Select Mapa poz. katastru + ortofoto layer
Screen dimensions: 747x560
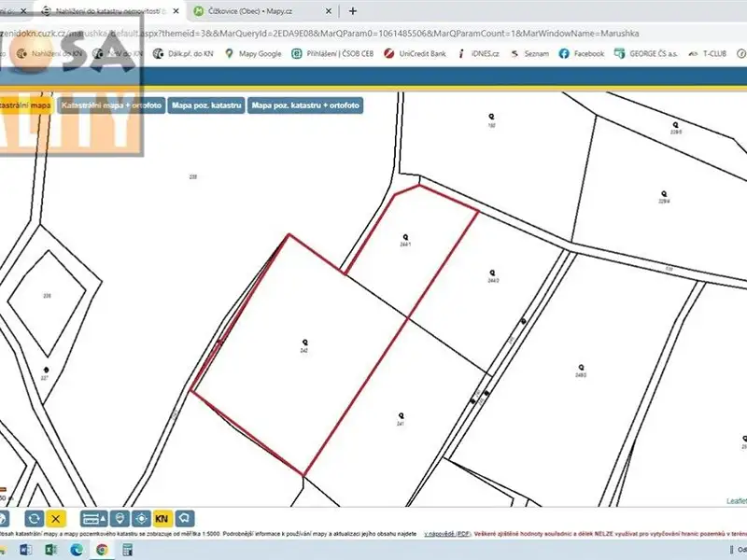(x=305, y=105)
